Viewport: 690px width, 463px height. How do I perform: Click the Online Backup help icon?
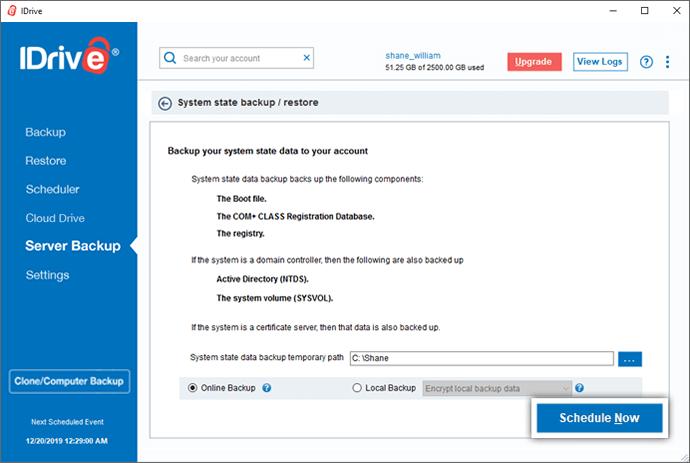pyautogui.click(x=267, y=388)
